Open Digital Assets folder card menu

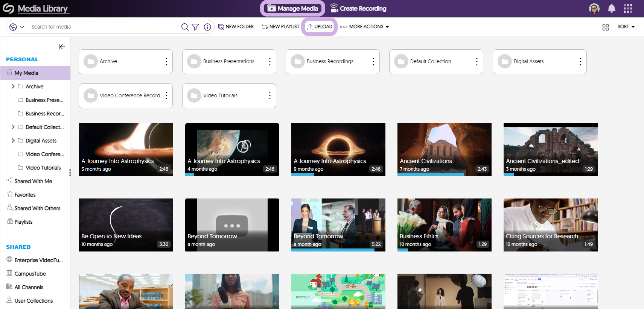(x=580, y=62)
